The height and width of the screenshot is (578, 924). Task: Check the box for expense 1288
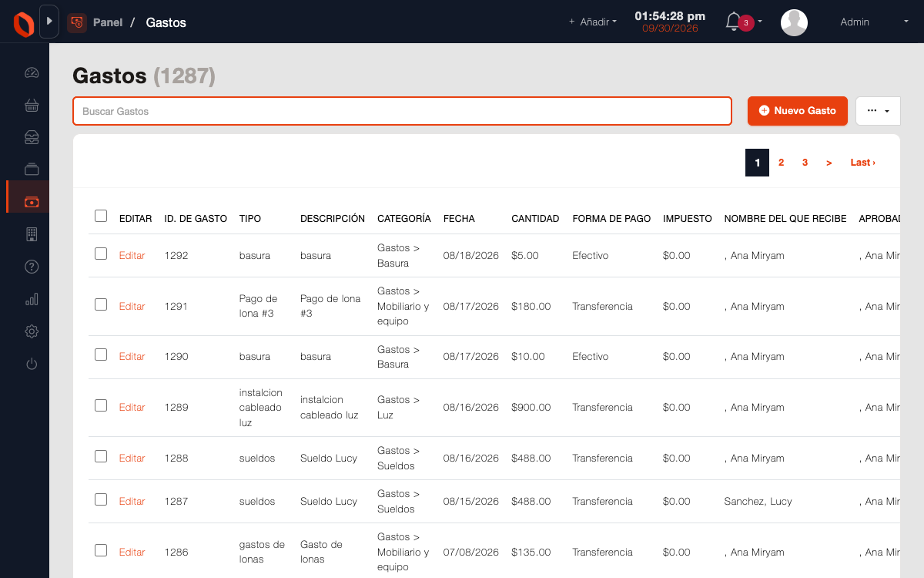(101, 456)
